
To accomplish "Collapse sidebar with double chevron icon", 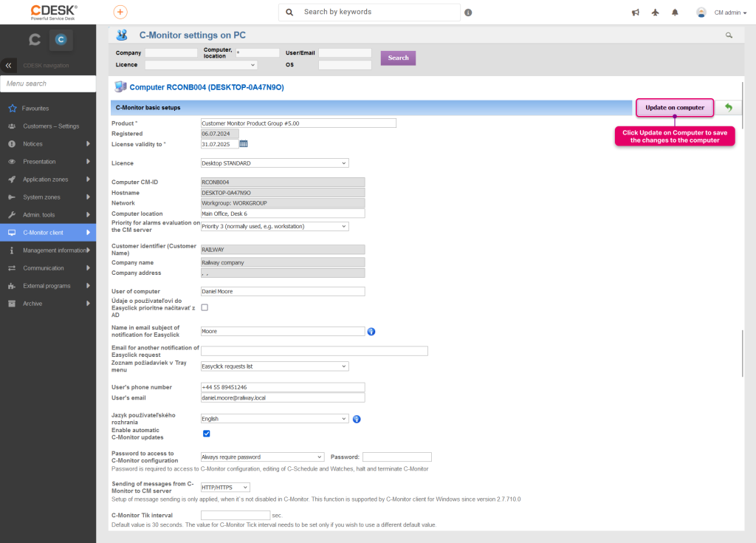I will (x=9, y=66).
